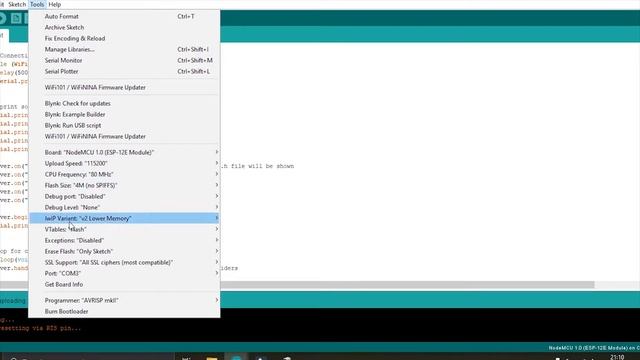Open the Help menu
Image resolution: width=640 pixels, height=360 pixels.
(54, 4)
